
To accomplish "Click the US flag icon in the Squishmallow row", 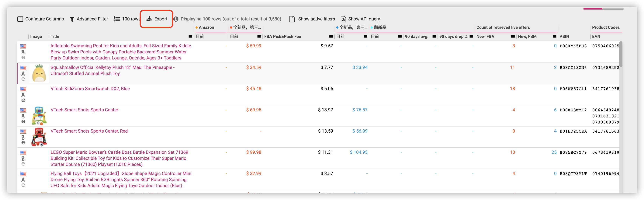I will [23, 68].
